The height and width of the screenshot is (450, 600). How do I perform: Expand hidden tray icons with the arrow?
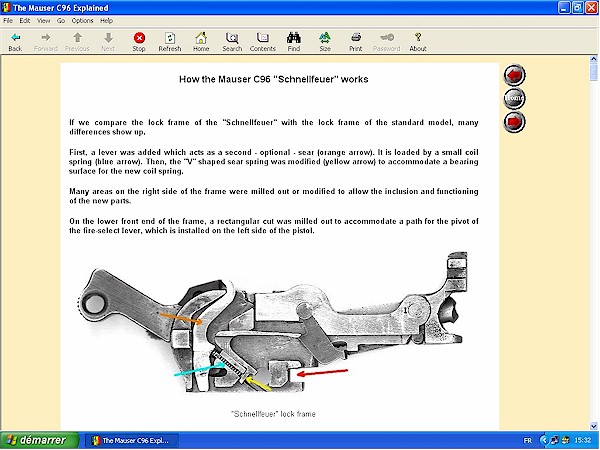[x=543, y=440]
